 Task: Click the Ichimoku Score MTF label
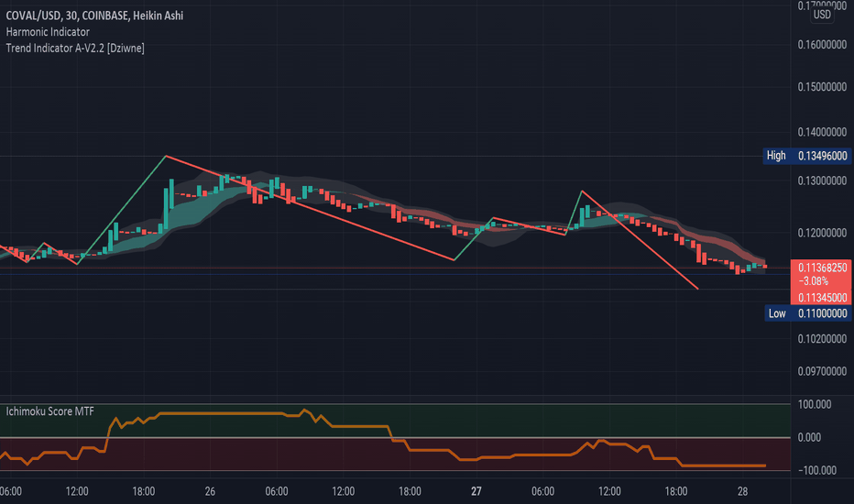50,411
